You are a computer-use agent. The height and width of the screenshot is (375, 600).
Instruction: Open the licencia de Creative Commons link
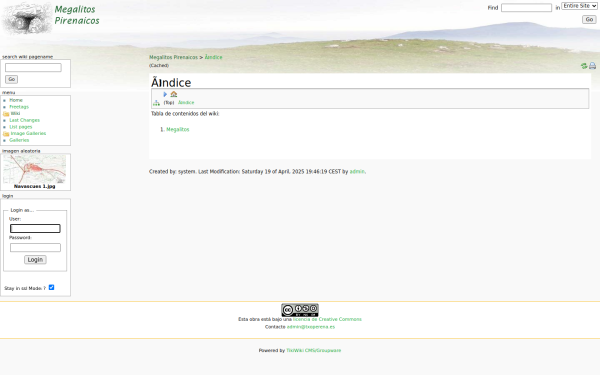click(327, 319)
